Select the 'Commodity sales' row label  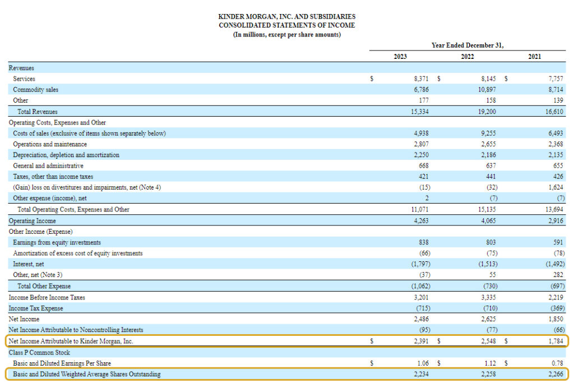35,90
